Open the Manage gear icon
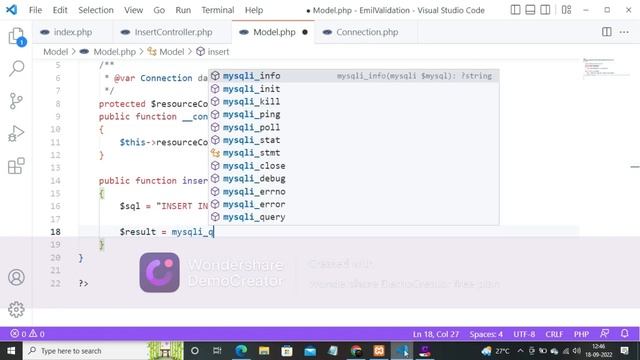Screen dimensions: 640x360 pyautogui.click(x=16, y=309)
